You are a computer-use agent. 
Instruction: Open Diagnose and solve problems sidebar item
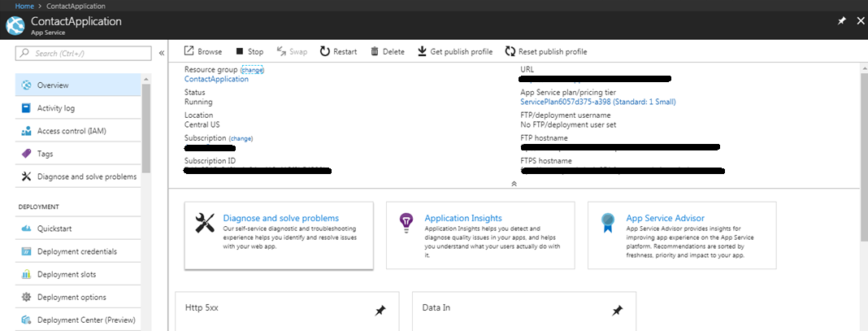pos(79,176)
